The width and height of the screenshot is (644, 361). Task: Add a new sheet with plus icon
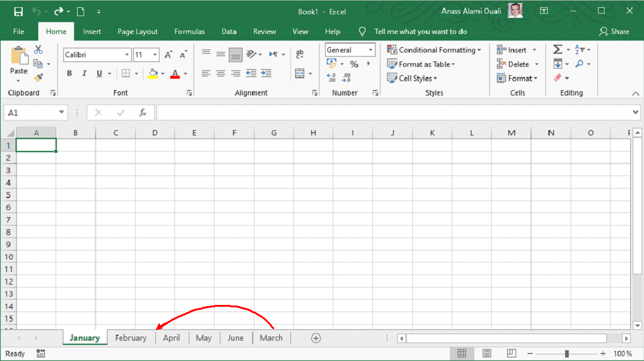coord(316,338)
